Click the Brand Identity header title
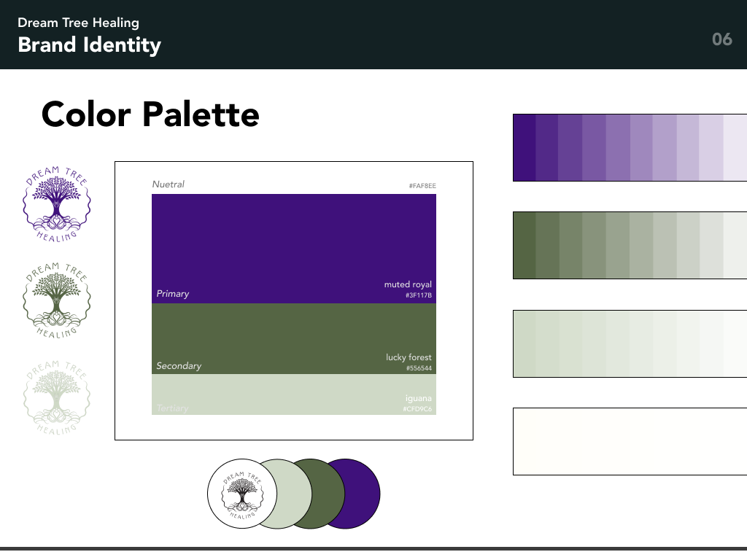This screenshot has height=560, width=747. coord(89,45)
